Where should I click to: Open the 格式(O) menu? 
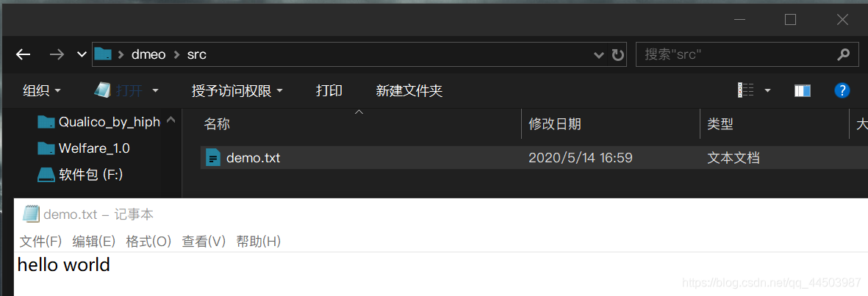tap(149, 242)
